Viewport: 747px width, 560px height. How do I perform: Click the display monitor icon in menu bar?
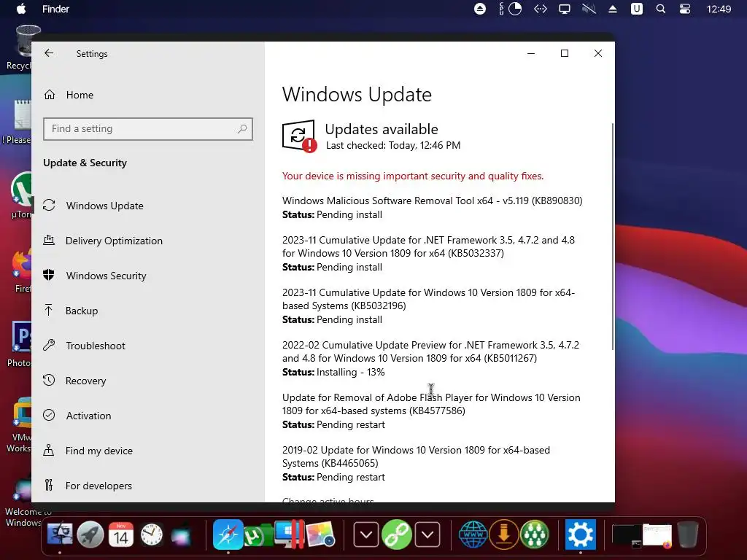(565, 9)
